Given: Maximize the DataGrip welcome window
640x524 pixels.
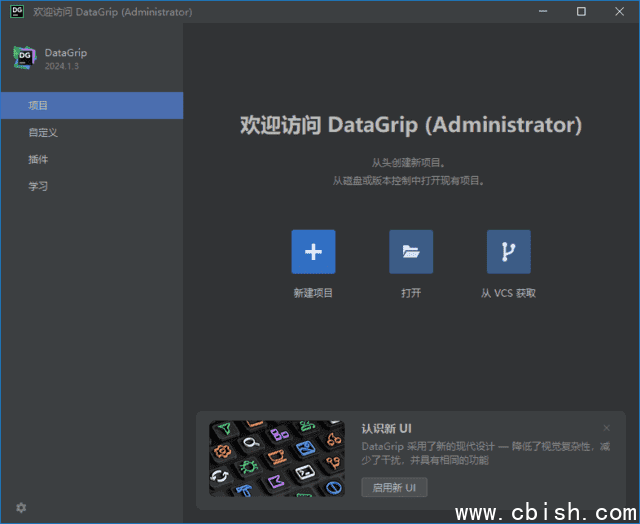Looking at the screenshot, I should tap(581, 11).
